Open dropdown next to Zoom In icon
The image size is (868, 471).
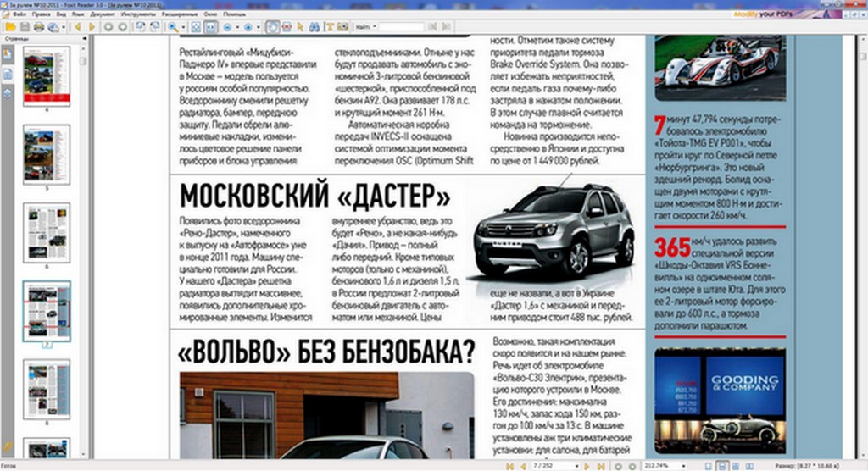[x=258, y=26]
